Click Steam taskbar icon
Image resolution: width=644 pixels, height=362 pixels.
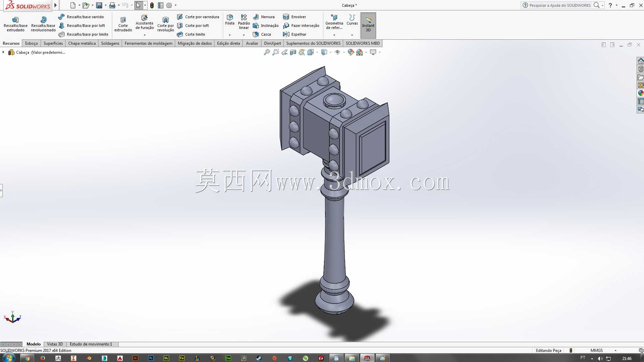[259, 358]
